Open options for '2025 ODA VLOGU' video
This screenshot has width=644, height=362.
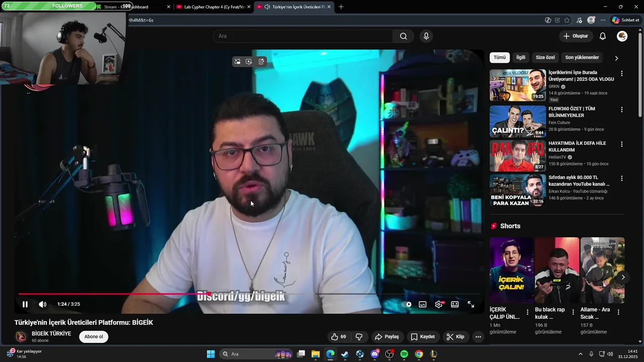click(622, 73)
